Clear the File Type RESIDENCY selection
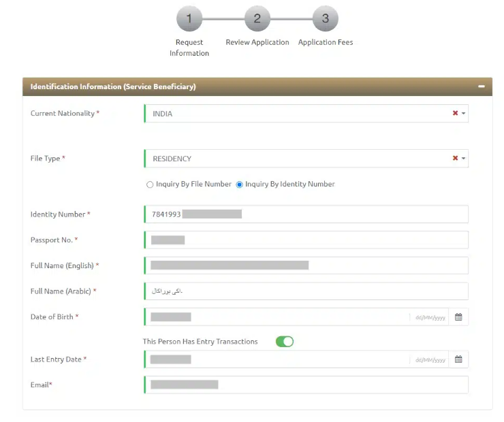The height and width of the screenshot is (422, 504). [455, 159]
